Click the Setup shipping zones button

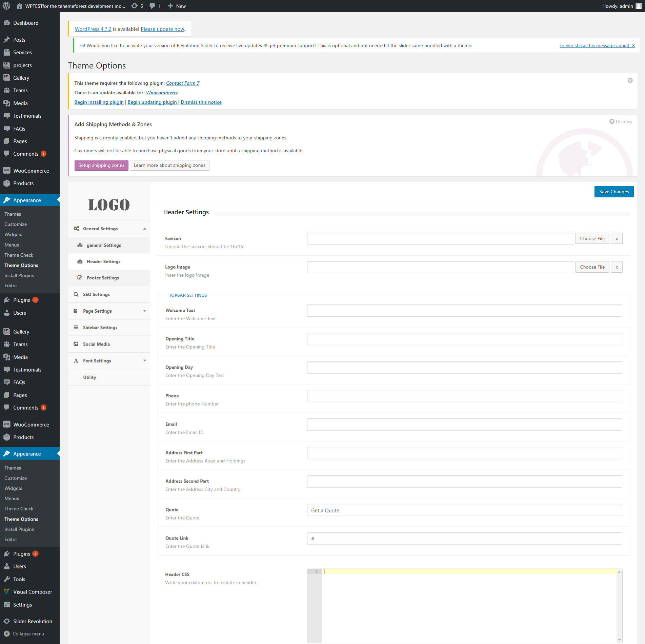click(x=101, y=165)
